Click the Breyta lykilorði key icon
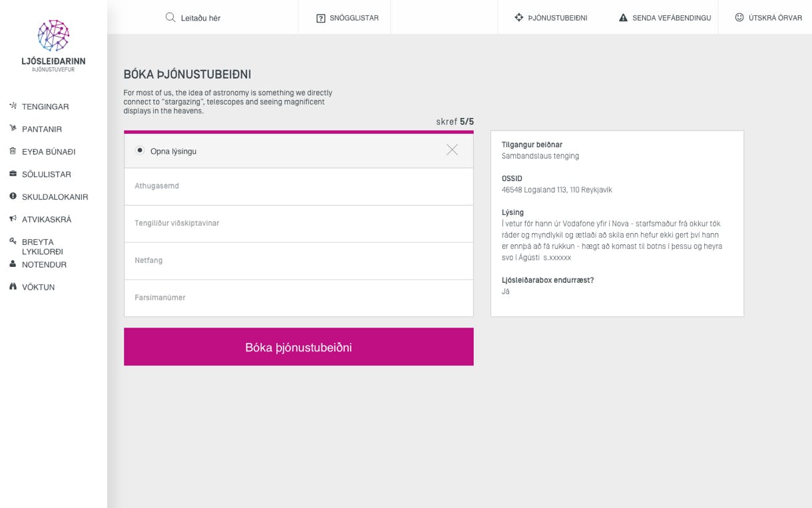Image resolution: width=812 pixels, height=508 pixels. click(x=13, y=241)
